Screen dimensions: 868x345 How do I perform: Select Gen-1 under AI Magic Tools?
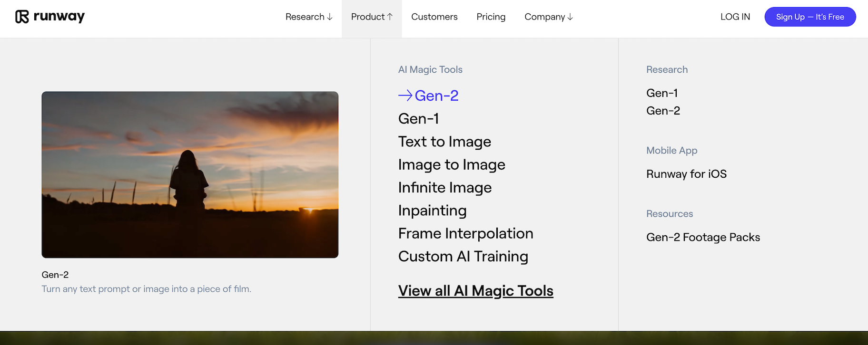pos(418,119)
